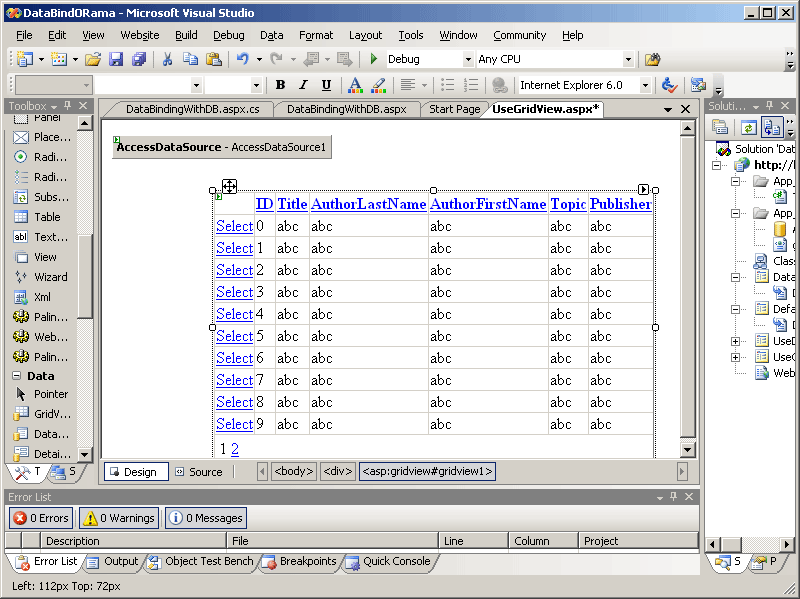
Task: Click the foreground color button
Action: pos(355,85)
